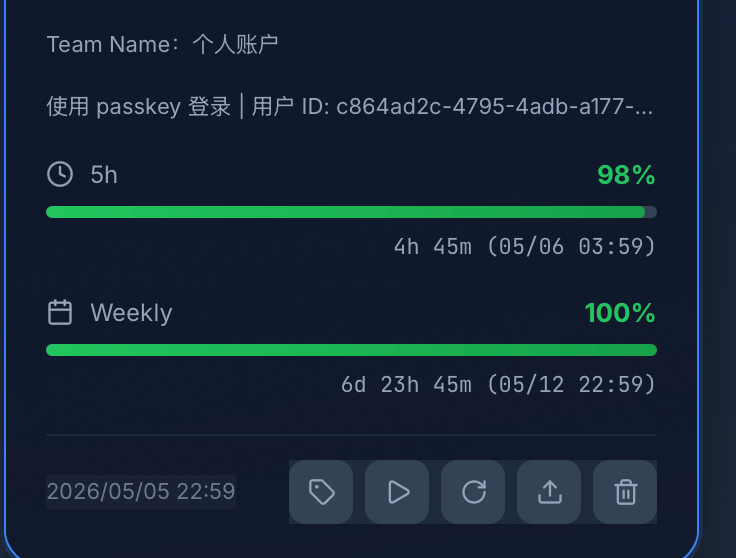Screen dimensions: 736x558
Task: Click the 5h label text
Action: [x=104, y=175]
